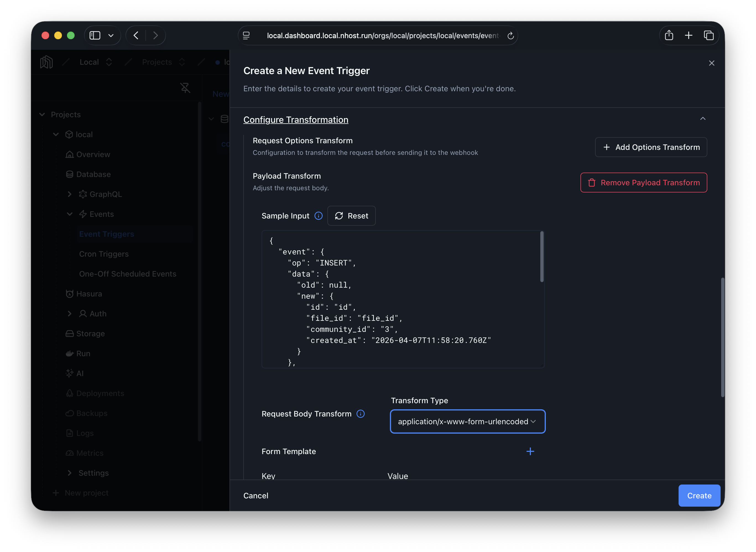Open the Storage section

(90, 334)
